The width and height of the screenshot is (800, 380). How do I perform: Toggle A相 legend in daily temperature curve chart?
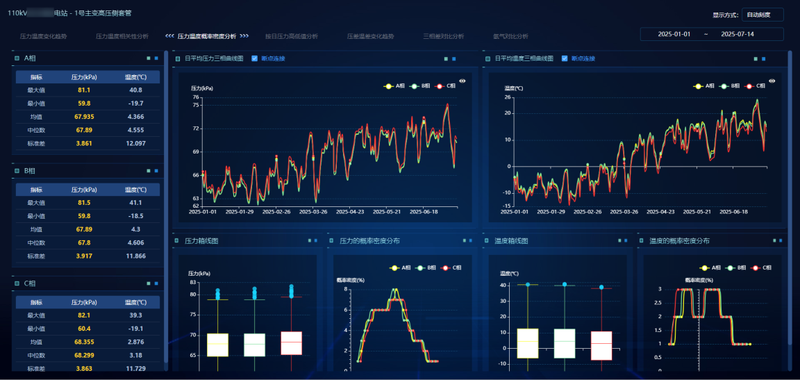(x=705, y=86)
